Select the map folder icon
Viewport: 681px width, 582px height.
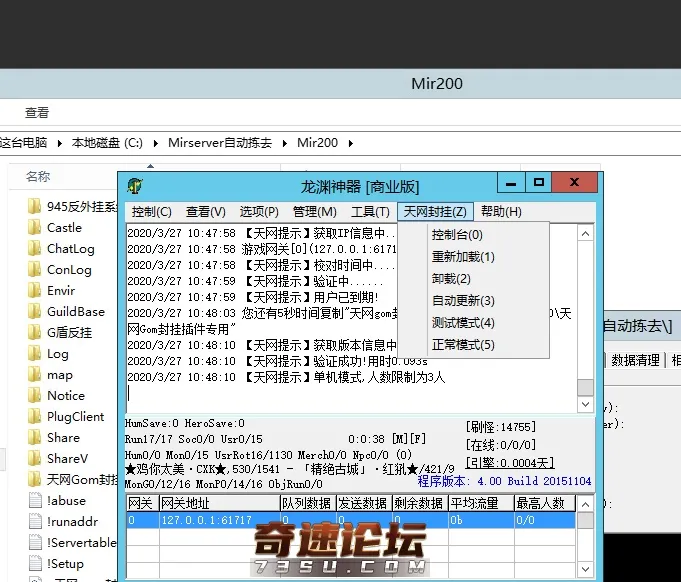(34, 374)
